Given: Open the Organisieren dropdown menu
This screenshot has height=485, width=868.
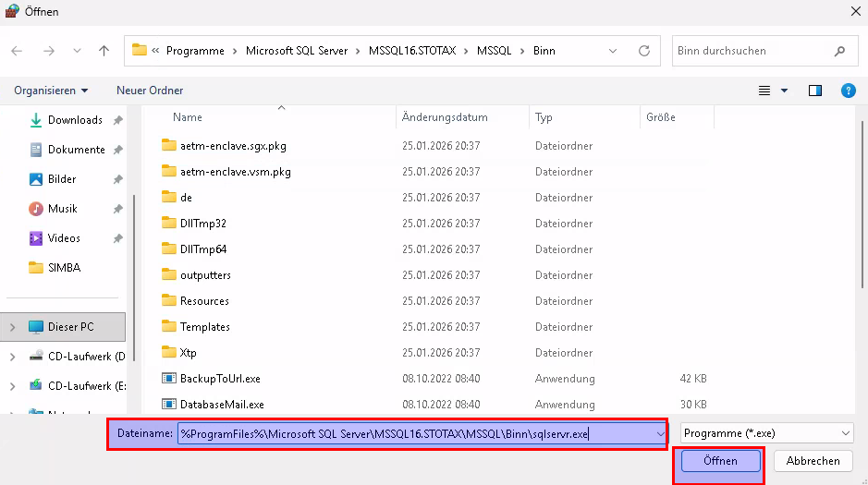Looking at the screenshot, I should pyautogui.click(x=51, y=91).
